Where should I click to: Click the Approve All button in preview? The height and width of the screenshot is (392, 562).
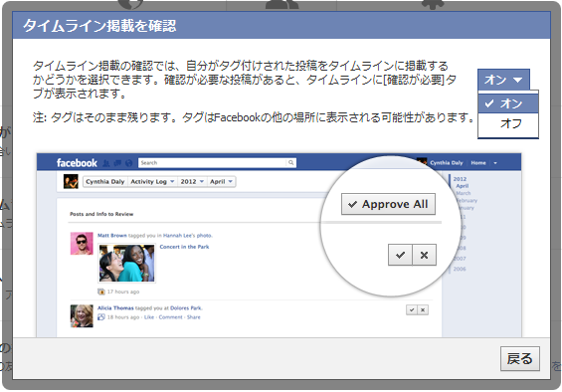[x=388, y=204]
